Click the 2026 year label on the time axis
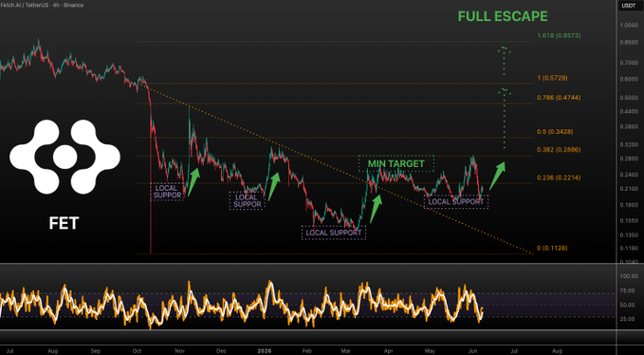This screenshot has height=355, width=644. pyautogui.click(x=264, y=351)
